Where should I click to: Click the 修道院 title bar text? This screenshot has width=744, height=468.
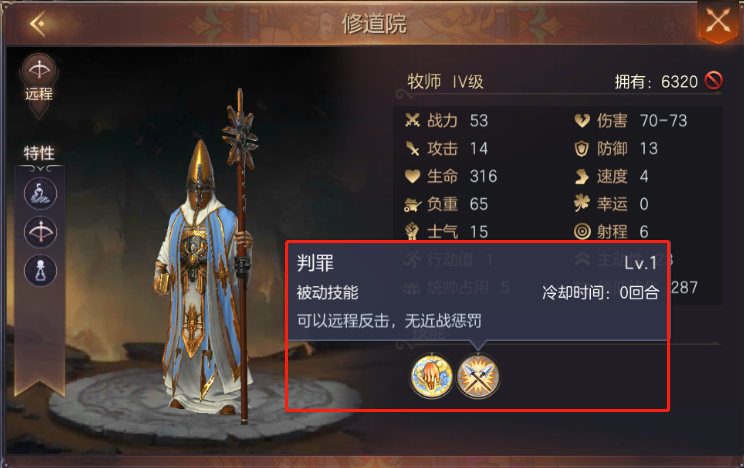pos(374,24)
